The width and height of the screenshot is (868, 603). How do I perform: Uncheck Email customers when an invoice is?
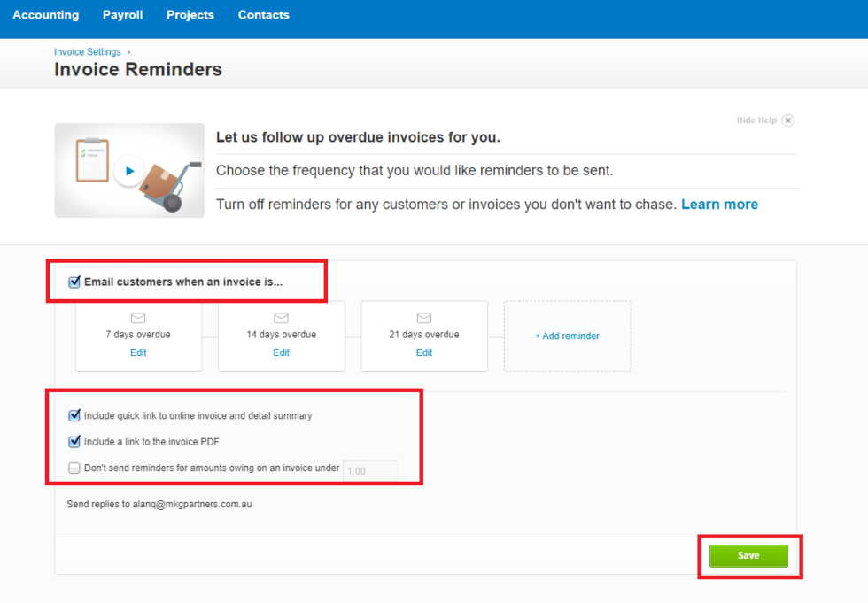[74, 282]
